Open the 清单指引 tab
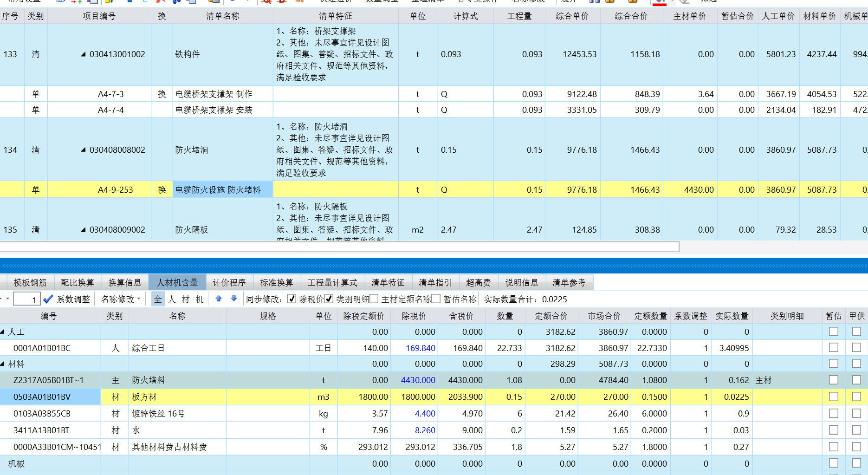The height and width of the screenshot is (475, 868). tap(435, 282)
